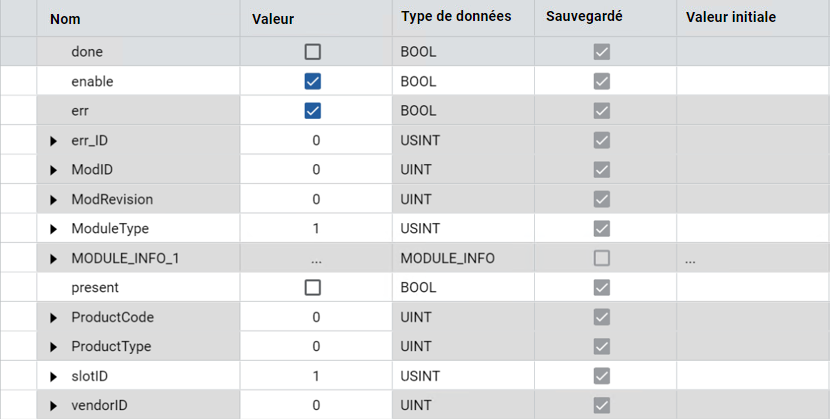Screen dimensions: 831x420
Task: Toggle Sauvegardé checkbox for slotID row
Action: click(x=602, y=376)
